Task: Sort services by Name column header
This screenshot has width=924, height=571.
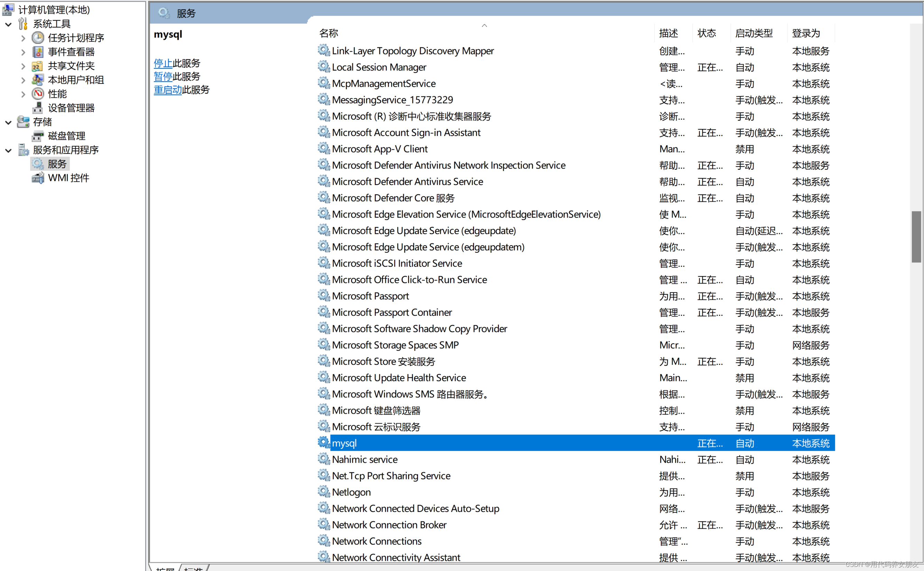Action: (329, 33)
